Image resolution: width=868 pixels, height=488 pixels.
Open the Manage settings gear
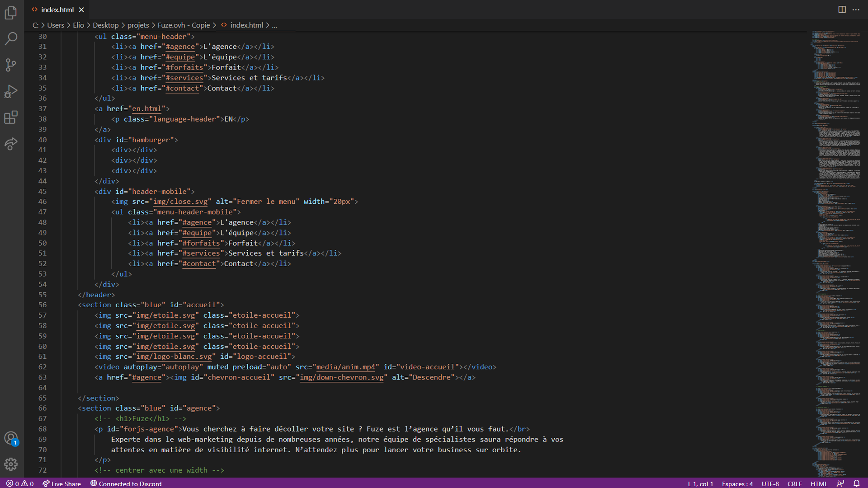pos(11,464)
